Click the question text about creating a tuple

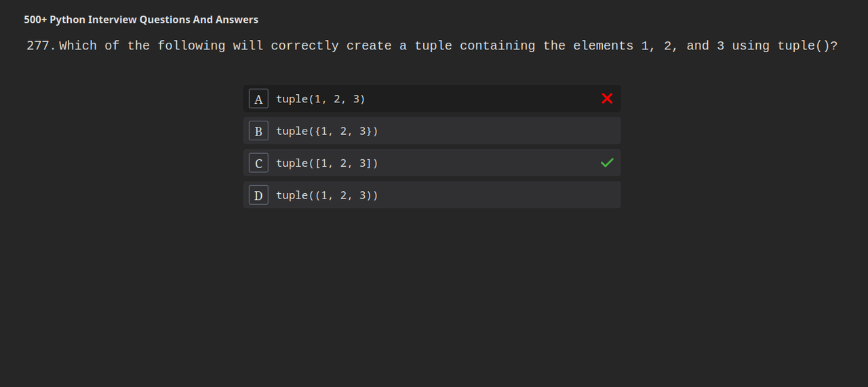point(448,45)
